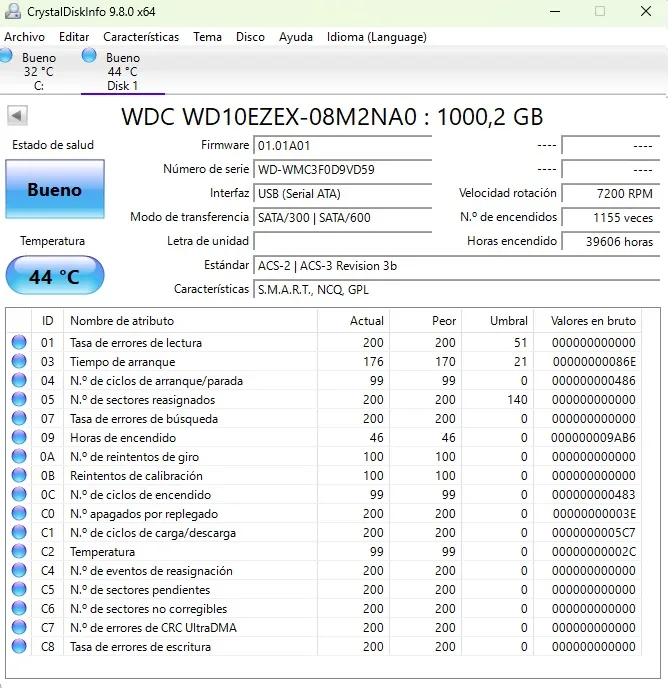Click the serial number field WD-WMC3F0D9VD59
This screenshot has height=688, width=668.
pyautogui.click(x=342, y=169)
